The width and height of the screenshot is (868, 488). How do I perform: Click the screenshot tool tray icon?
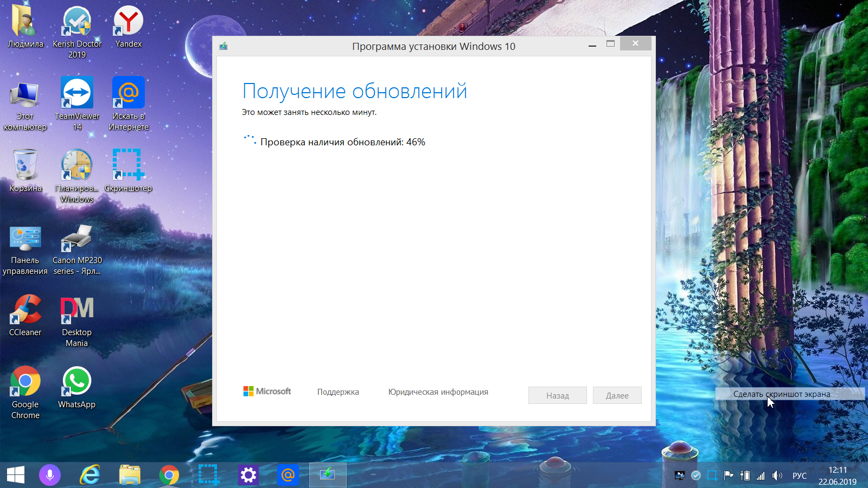712,476
